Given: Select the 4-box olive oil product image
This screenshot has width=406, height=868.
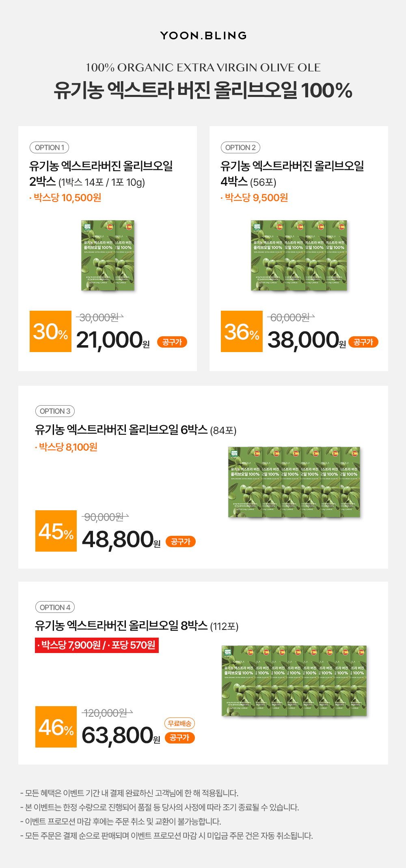Looking at the screenshot, I should pyautogui.click(x=299, y=256).
